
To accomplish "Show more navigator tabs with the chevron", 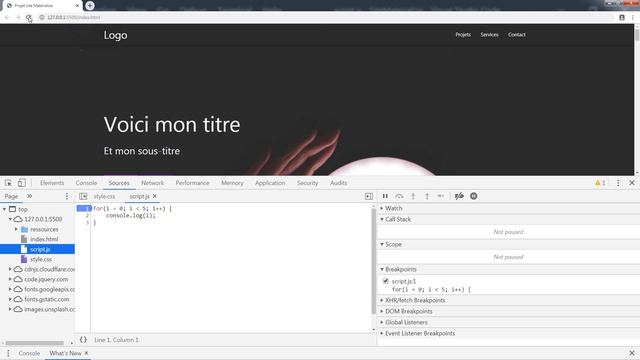I will 29,196.
